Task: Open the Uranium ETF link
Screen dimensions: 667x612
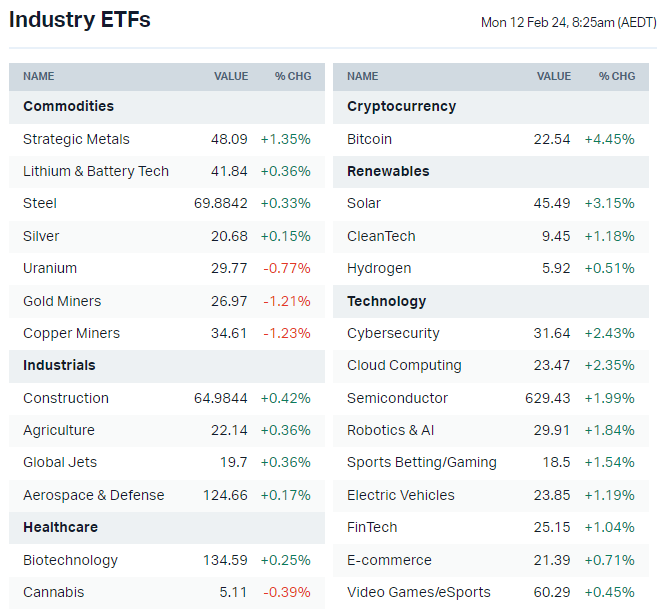Action: tap(50, 268)
